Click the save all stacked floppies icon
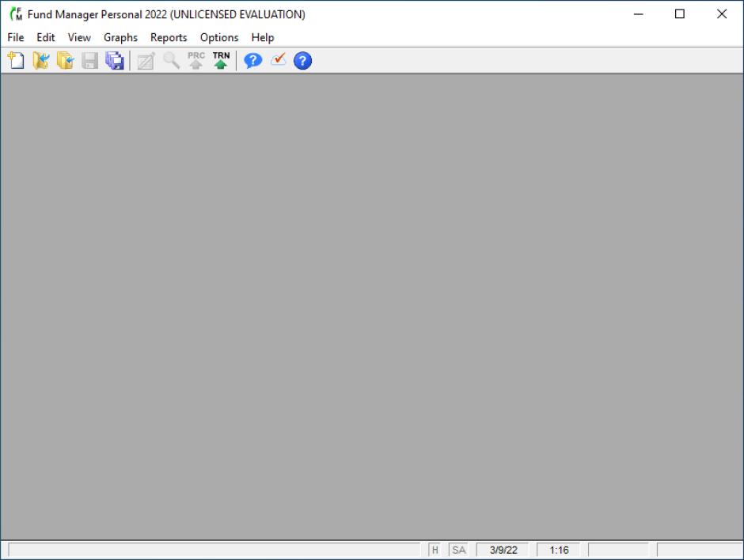 [x=114, y=61]
